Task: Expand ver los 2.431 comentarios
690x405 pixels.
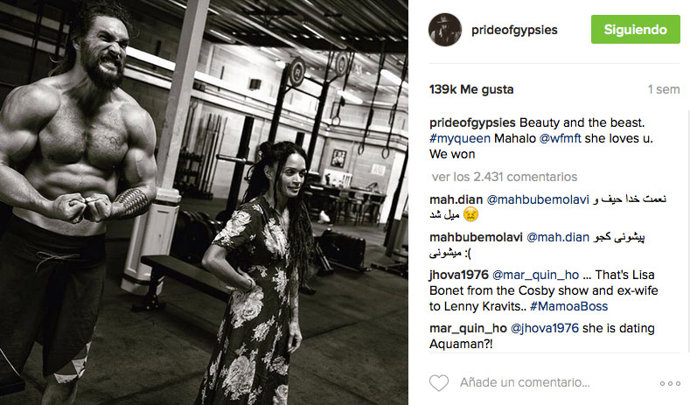Action: coord(504,177)
